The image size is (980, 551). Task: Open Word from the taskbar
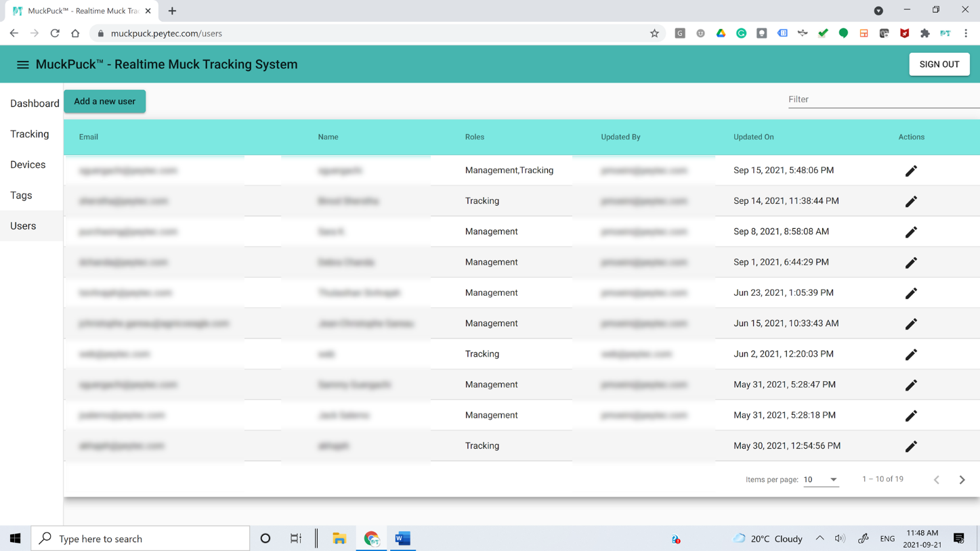pyautogui.click(x=402, y=539)
